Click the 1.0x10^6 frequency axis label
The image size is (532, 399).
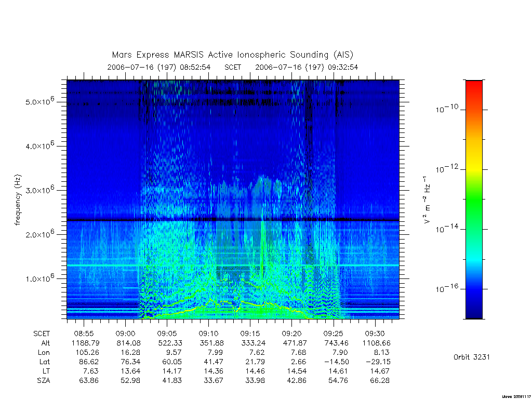tap(39, 278)
